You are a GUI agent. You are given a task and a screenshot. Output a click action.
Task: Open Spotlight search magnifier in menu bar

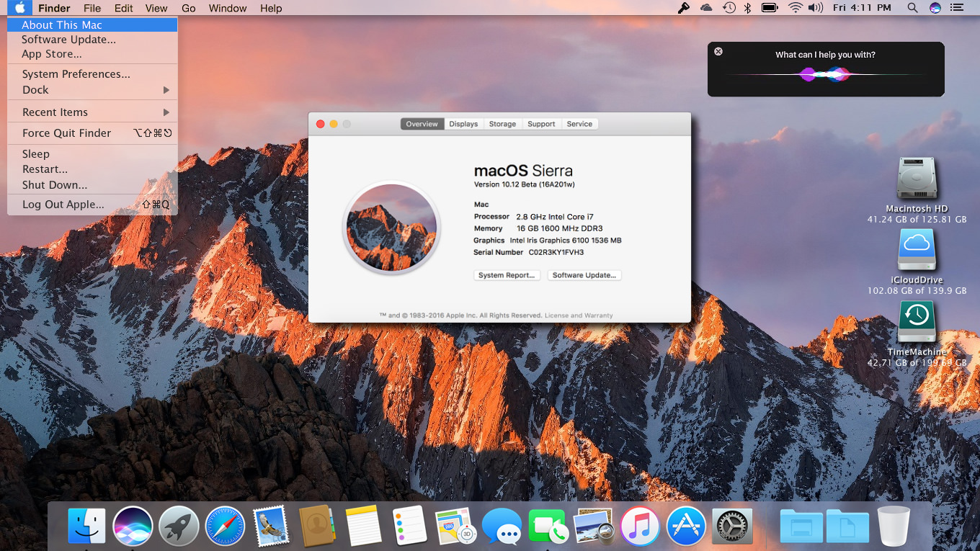912,8
